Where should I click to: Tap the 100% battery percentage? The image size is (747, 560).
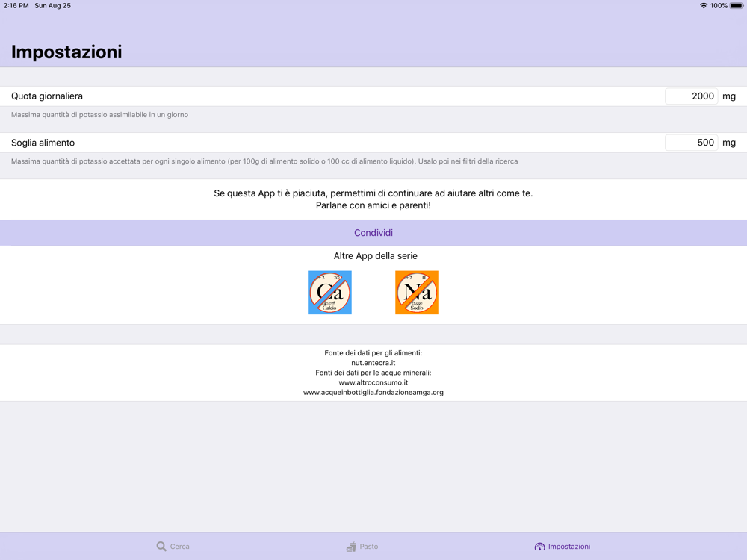(719, 6)
